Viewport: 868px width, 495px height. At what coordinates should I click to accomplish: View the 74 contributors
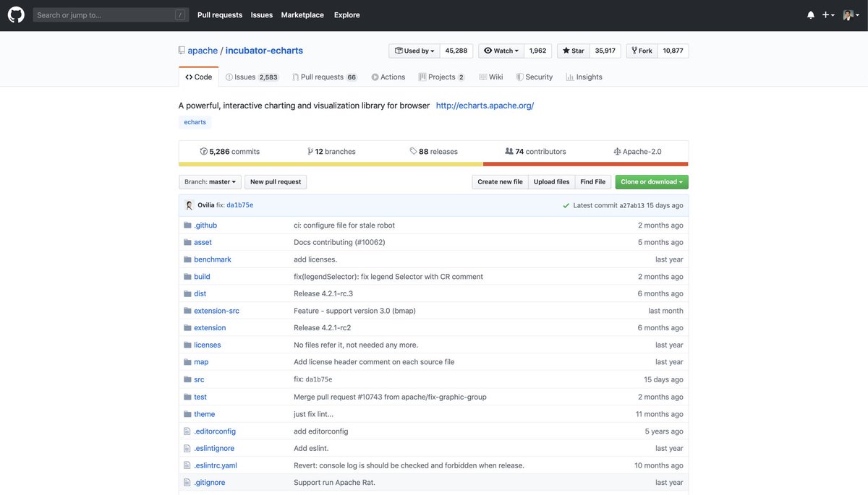[535, 152]
